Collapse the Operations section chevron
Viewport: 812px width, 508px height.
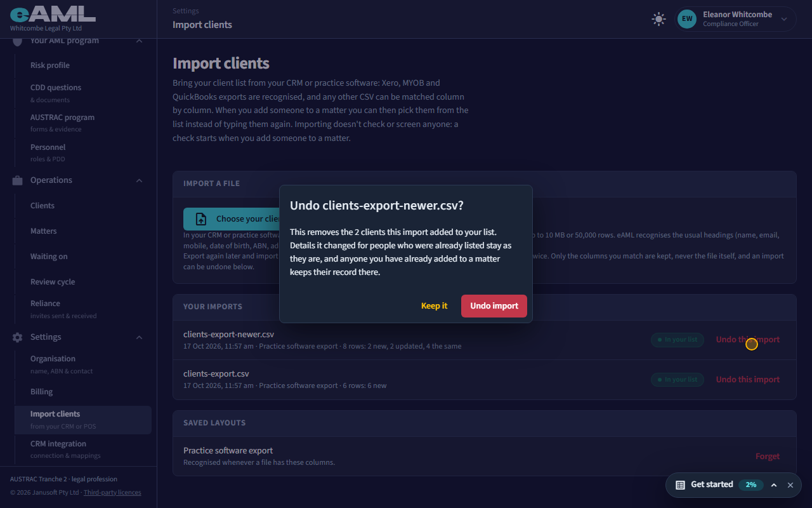pos(139,180)
